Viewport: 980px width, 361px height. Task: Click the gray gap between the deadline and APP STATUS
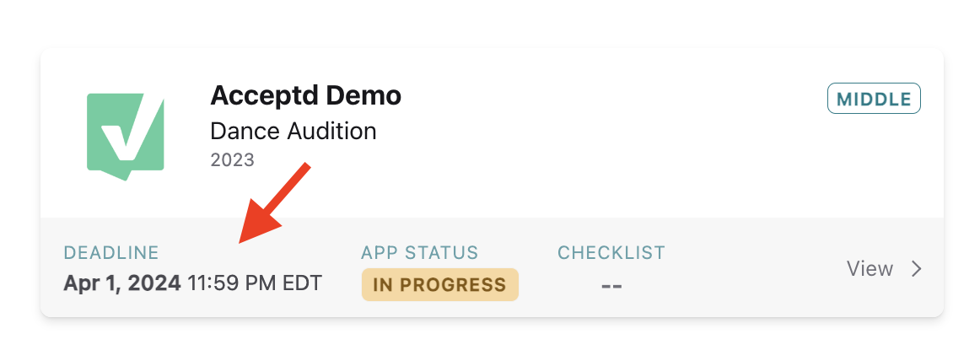coord(342,268)
